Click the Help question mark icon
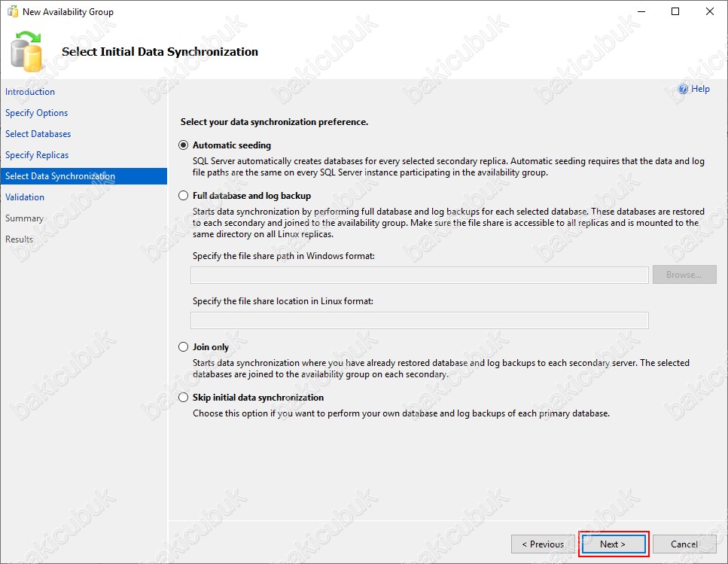 click(x=683, y=89)
